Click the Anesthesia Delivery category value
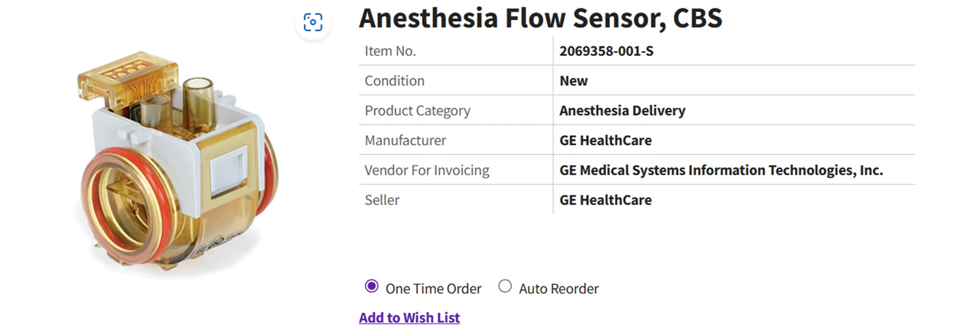The height and width of the screenshot is (325, 980). click(622, 110)
